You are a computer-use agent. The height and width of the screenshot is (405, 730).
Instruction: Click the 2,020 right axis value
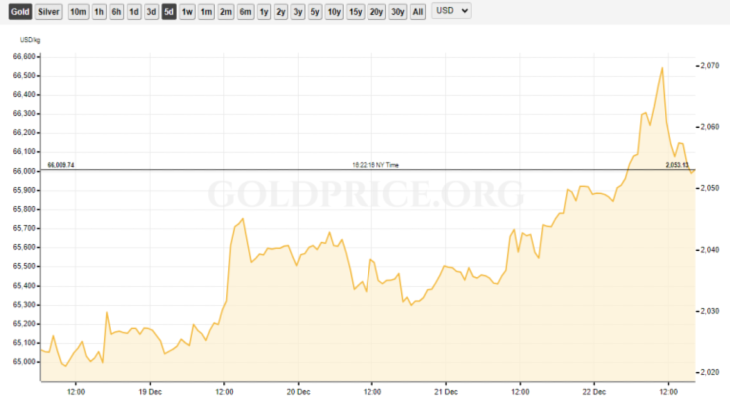point(710,372)
